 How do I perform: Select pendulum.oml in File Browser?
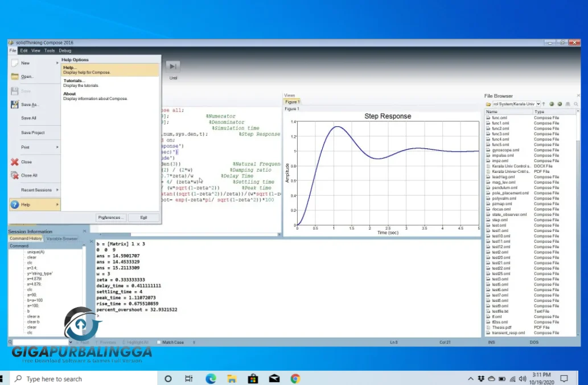[x=505, y=188]
